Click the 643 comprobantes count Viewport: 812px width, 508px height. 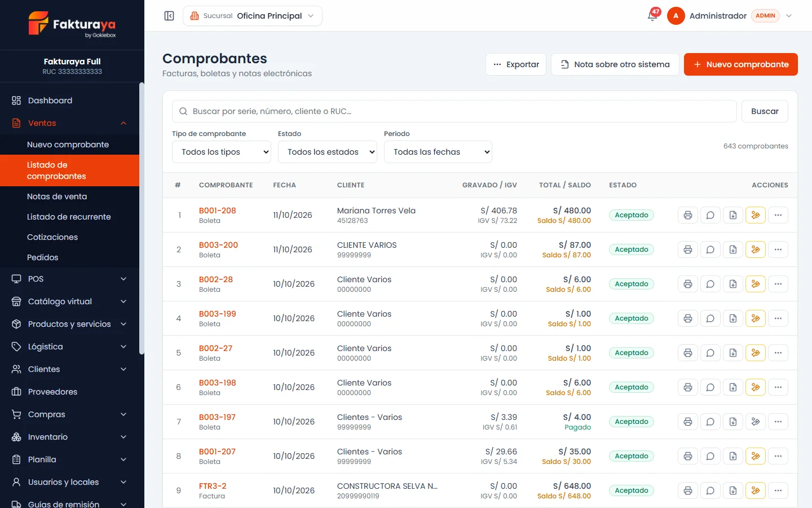click(x=756, y=146)
